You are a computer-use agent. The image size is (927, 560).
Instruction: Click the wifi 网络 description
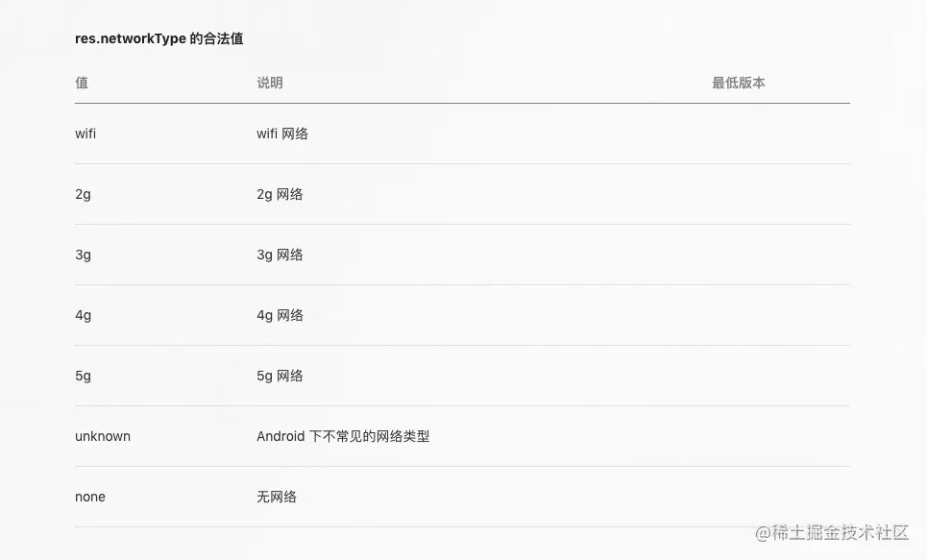click(282, 134)
